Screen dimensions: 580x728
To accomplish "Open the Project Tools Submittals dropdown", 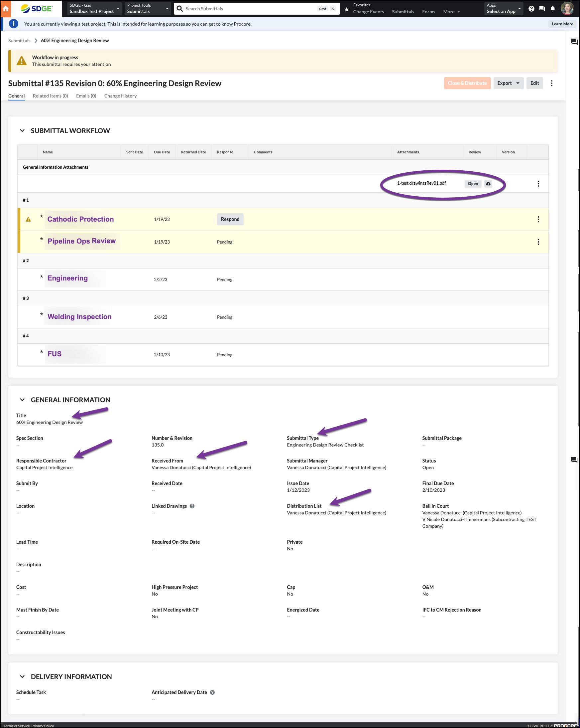I will click(148, 9).
